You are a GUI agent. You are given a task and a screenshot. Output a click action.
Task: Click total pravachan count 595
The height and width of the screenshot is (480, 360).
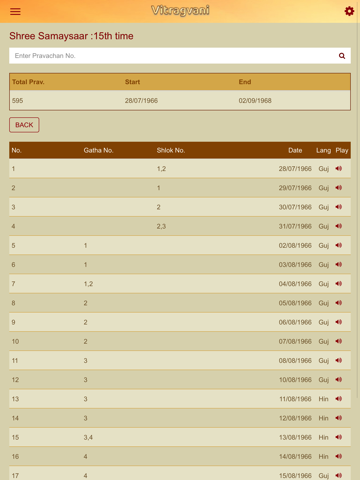pos(18,100)
